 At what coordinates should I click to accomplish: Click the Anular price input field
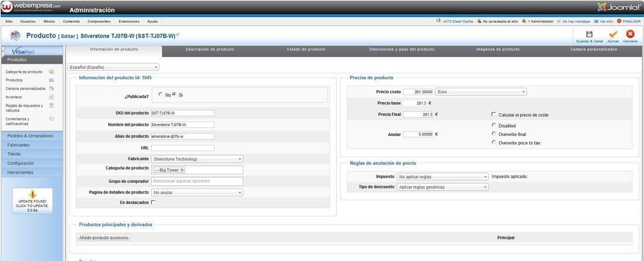pos(418,134)
